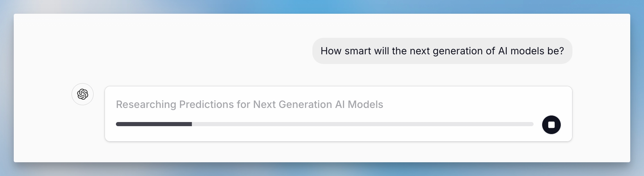Image resolution: width=644 pixels, height=176 pixels.
Task: Click the left start of the progress bar
Action: click(x=118, y=124)
